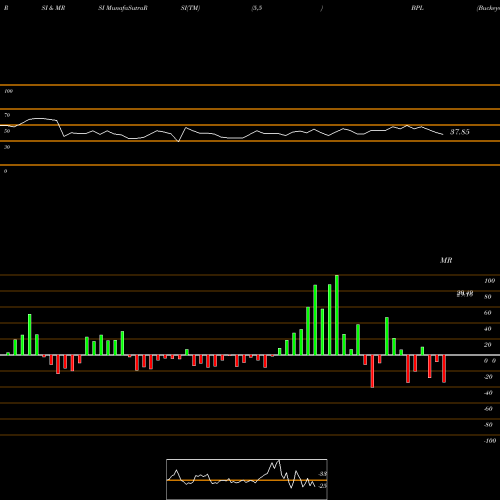Click the RSI current value 37.85
This screenshot has width=500, height=500.
[x=460, y=132]
